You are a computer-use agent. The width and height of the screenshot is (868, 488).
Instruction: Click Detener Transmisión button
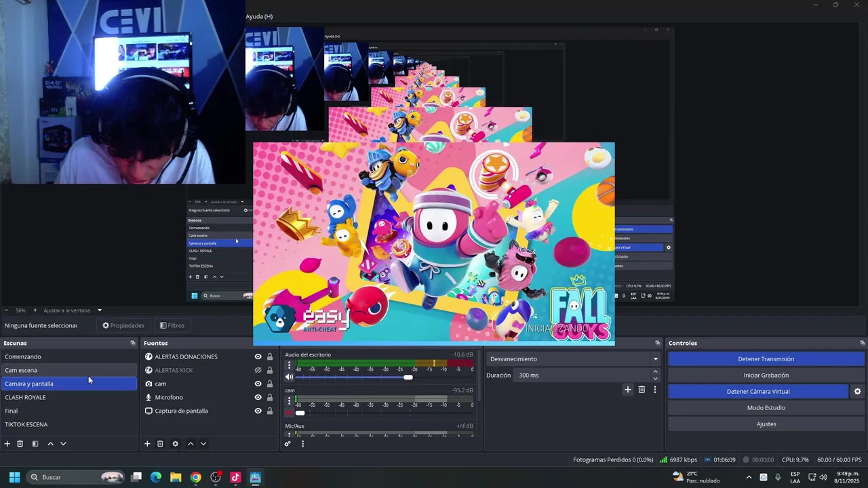766,359
